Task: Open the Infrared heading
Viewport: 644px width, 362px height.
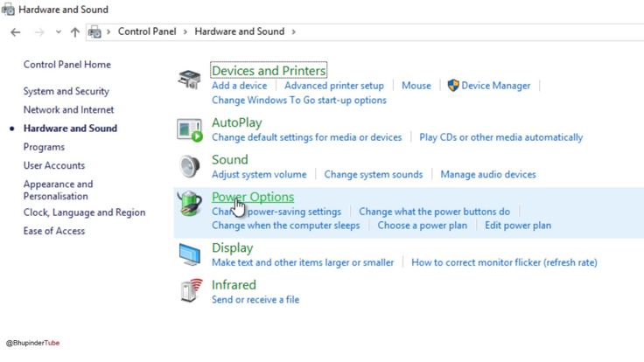Action: [x=234, y=285]
